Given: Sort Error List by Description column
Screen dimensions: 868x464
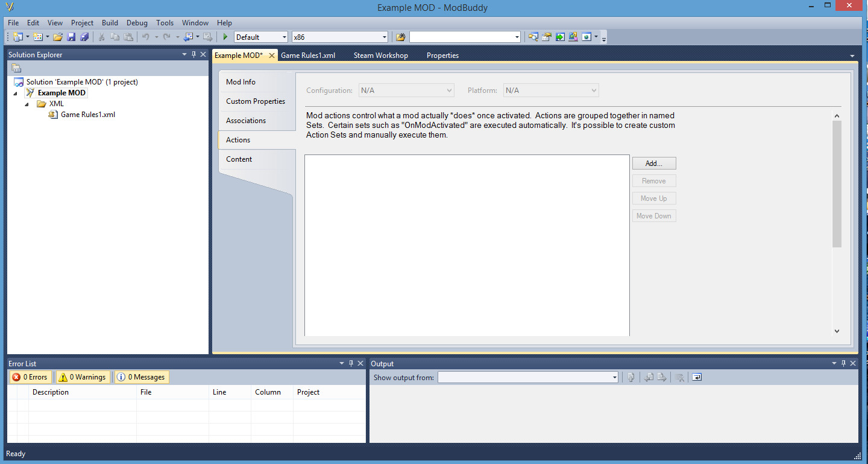Looking at the screenshot, I should pos(83,392).
